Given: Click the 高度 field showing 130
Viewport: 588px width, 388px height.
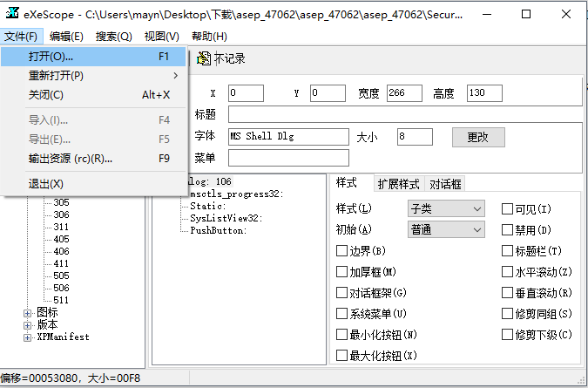Looking at the screenshot, I should pos(484,93).
